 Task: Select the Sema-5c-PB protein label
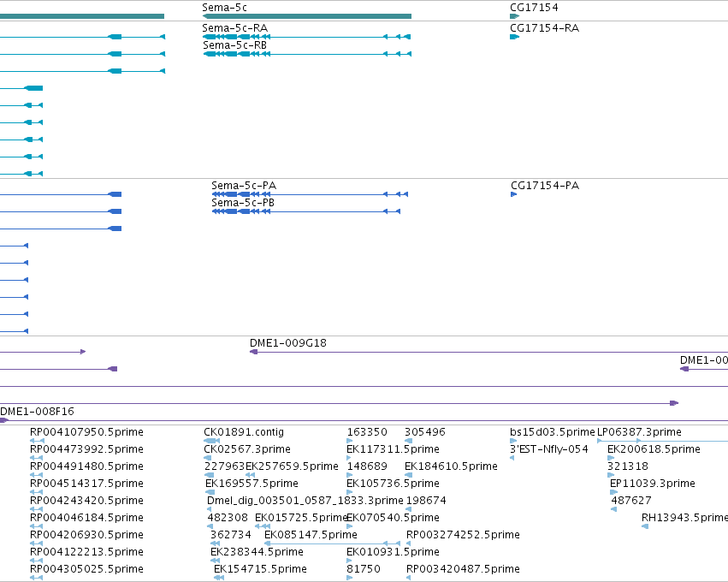click(243, 203)
